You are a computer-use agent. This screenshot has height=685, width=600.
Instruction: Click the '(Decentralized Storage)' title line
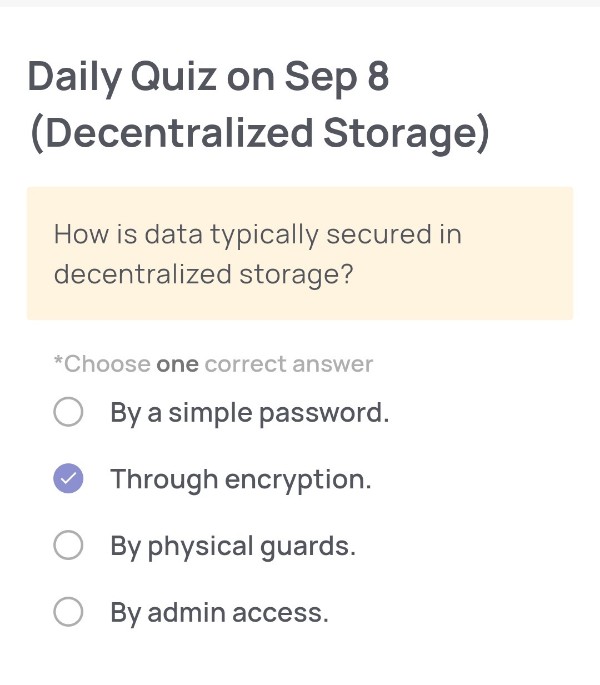[259, 134]
